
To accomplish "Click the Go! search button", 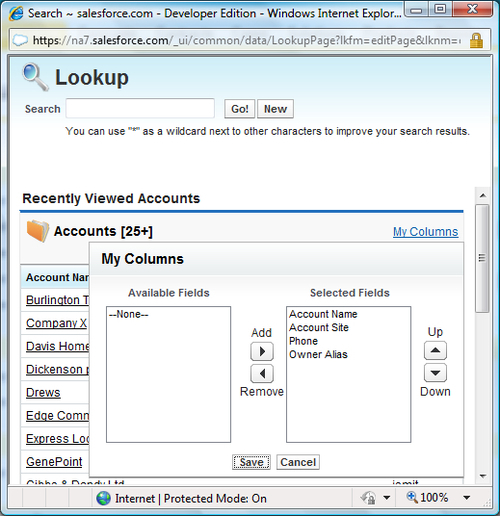I will point(240,109).
